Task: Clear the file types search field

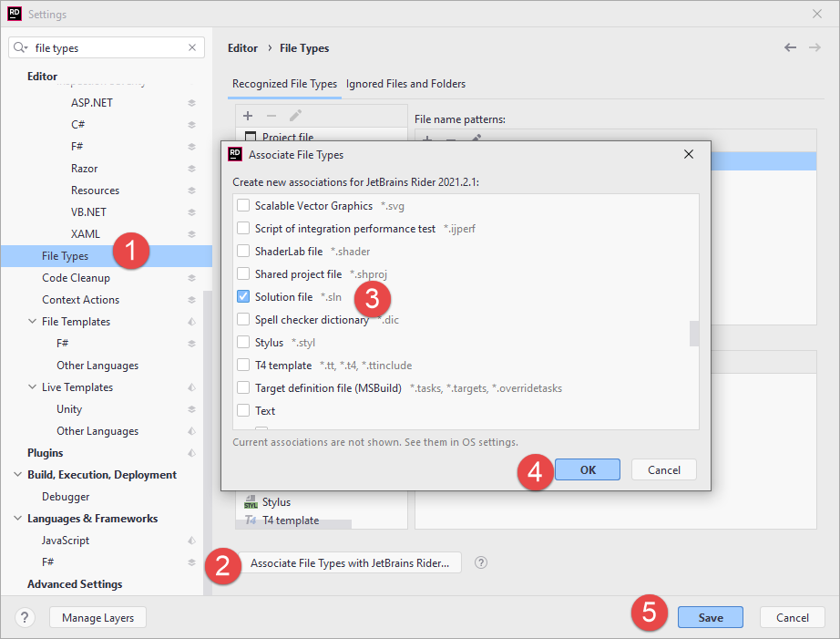Action: (x=191, y=46)
